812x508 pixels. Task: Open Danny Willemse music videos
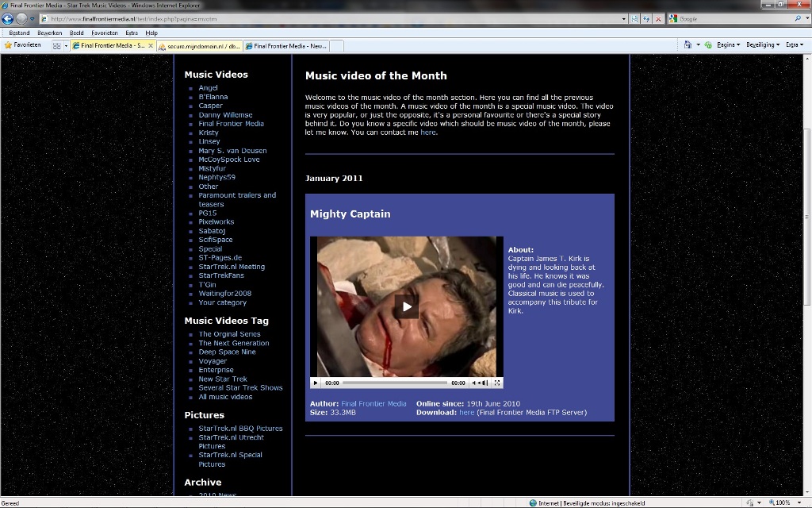225,115
